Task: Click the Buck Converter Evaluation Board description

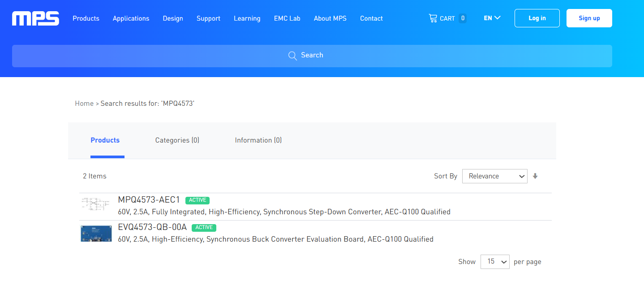Action: (x=275, y=239)
